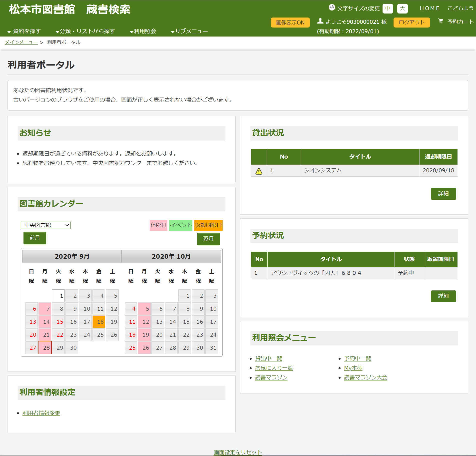The height and width of the screenshot is (456, 476).
Task: Select September 1 in calendar
Action: pyautogui.click(x=58, y=296)
